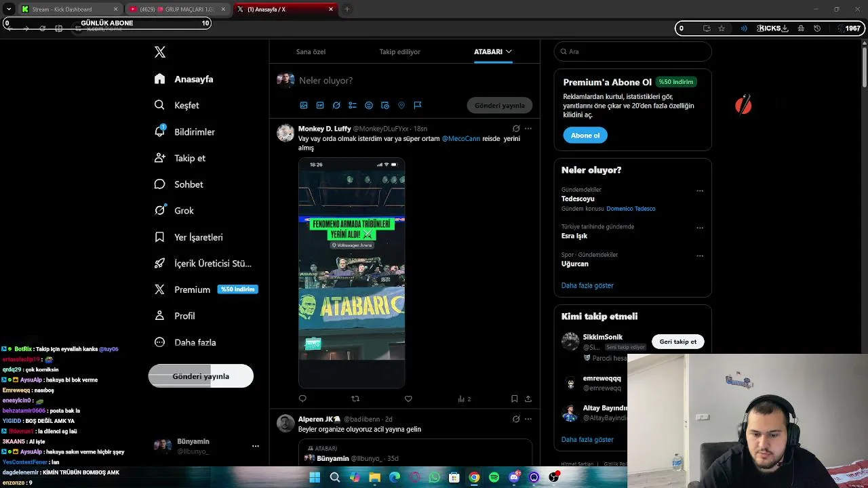Open more options on Monkey D. Luffy post
The height and width of the screenshot is (488, 868).
tap(528, 128)
